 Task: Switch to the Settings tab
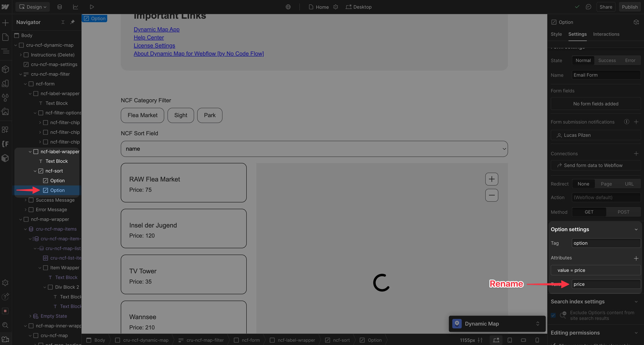[x=577, y=34]
